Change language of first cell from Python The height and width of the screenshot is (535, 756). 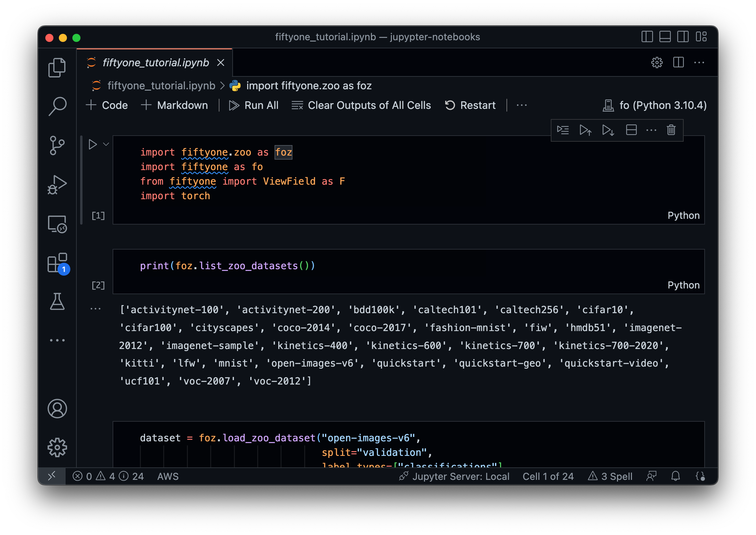(683, 215)
